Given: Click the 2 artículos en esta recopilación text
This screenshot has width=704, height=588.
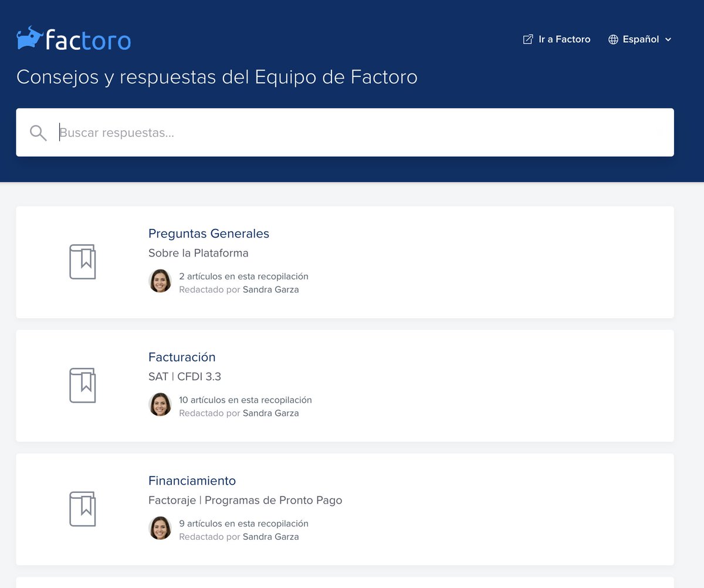Looking at the screenshot, I should click(243, 276).
